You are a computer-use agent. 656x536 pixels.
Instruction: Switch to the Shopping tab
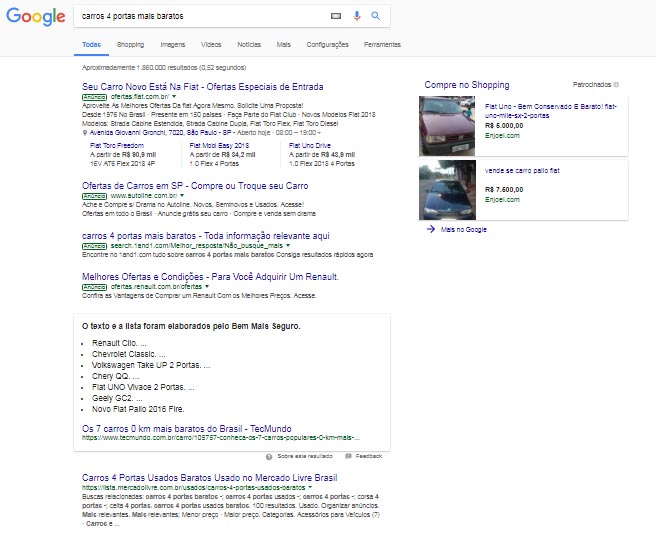click(131, 45)
